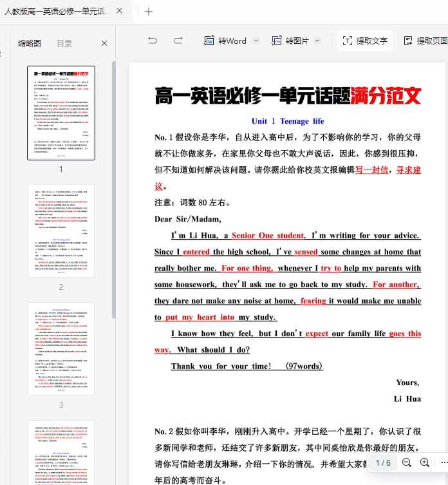Click the 转图片 convert-to-image icon
This screenshot has height=485, width=448.
click(x=277, y=41)
